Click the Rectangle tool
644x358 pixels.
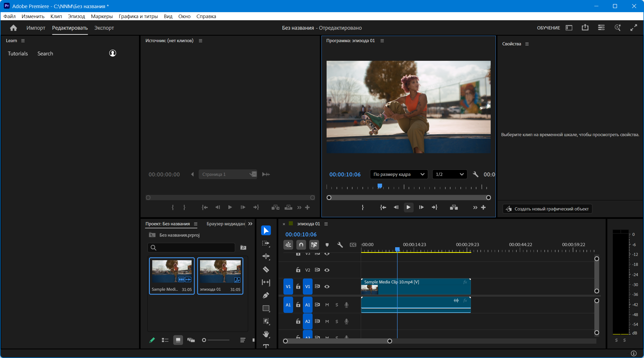click(266, 308)
